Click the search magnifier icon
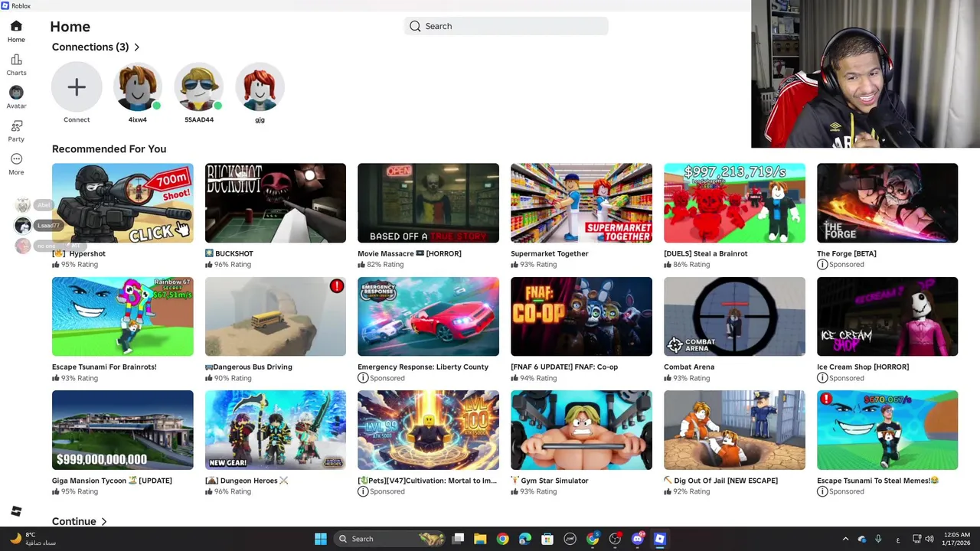Image resolution: width=980 pixels, height=551 pixels. coord(415,26)
